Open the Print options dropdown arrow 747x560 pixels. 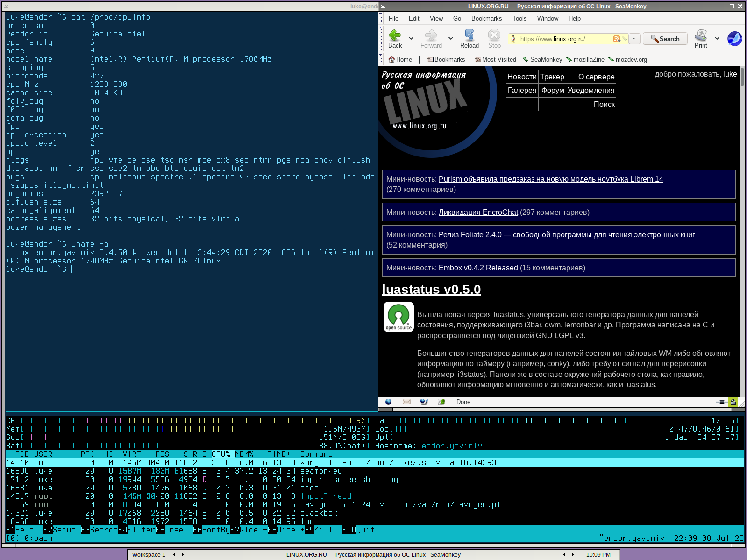pyautogui.click(x=717, y=39)
